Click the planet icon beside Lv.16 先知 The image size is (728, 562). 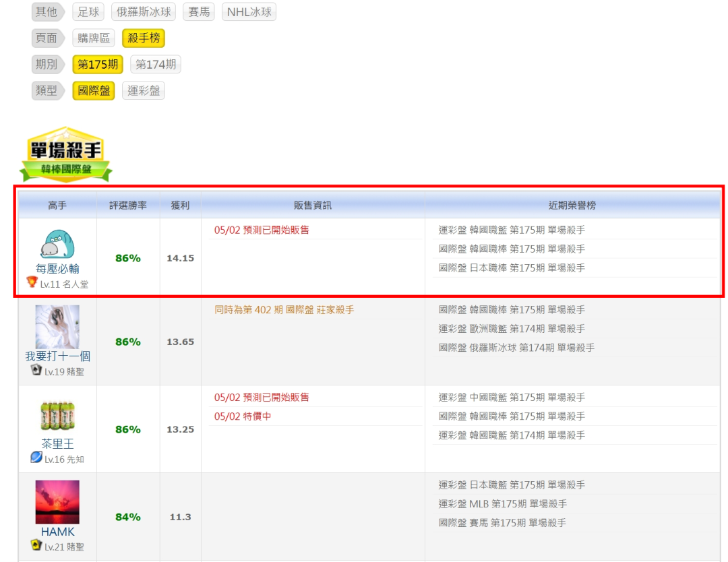point(36,457)
